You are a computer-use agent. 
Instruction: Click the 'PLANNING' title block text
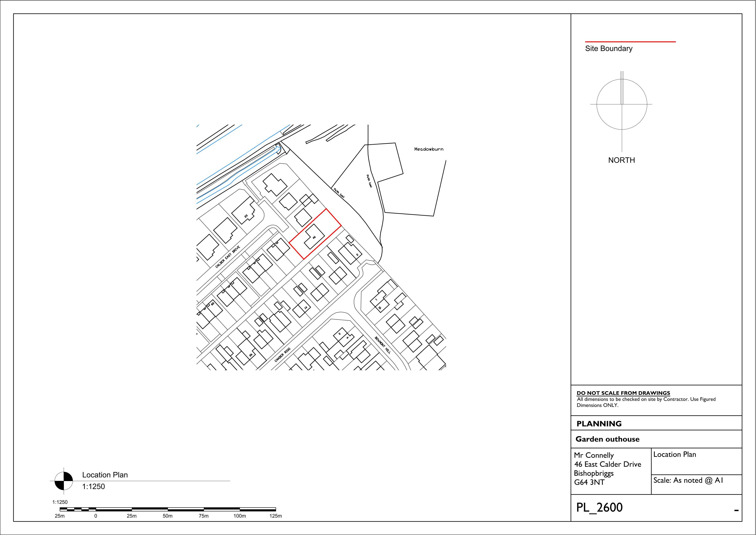coord(599,424)
